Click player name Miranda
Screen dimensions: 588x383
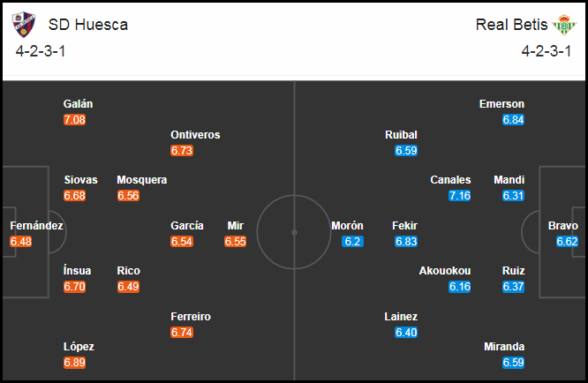point(504,347)
